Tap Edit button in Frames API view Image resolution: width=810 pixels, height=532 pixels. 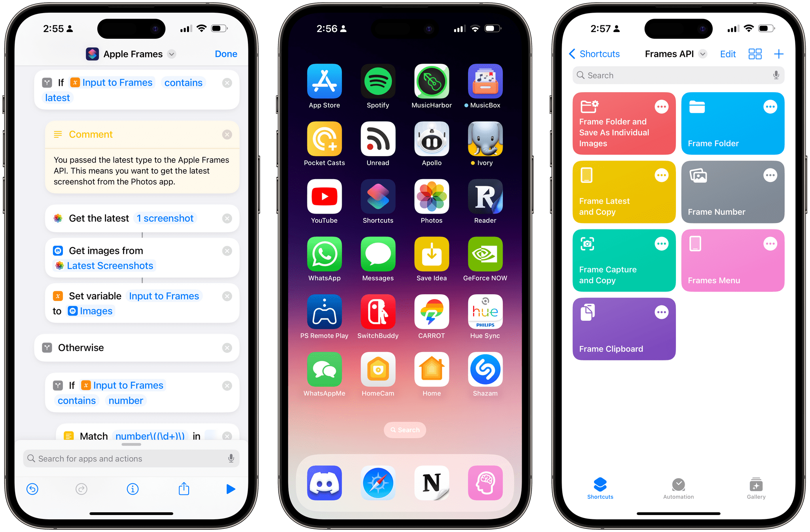pos(726,54)
